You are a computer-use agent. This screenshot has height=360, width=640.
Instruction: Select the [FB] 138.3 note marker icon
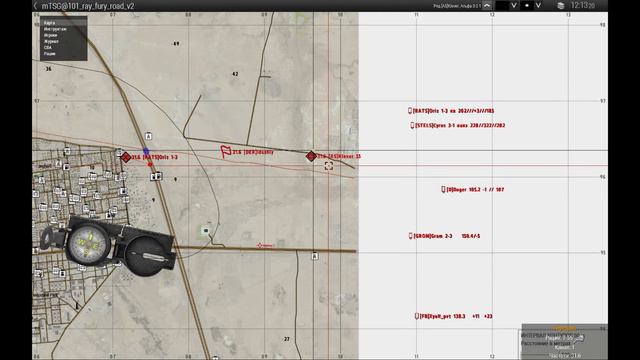417,316
